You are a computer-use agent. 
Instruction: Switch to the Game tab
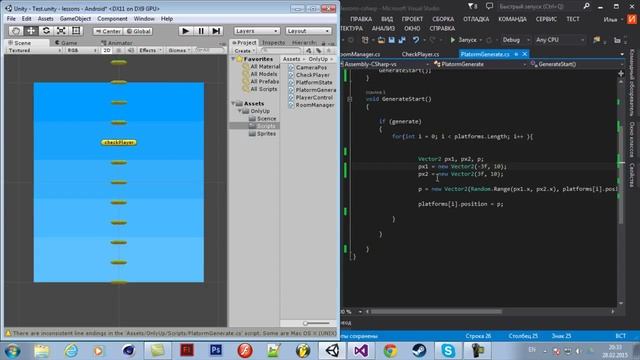click(67, 42)
